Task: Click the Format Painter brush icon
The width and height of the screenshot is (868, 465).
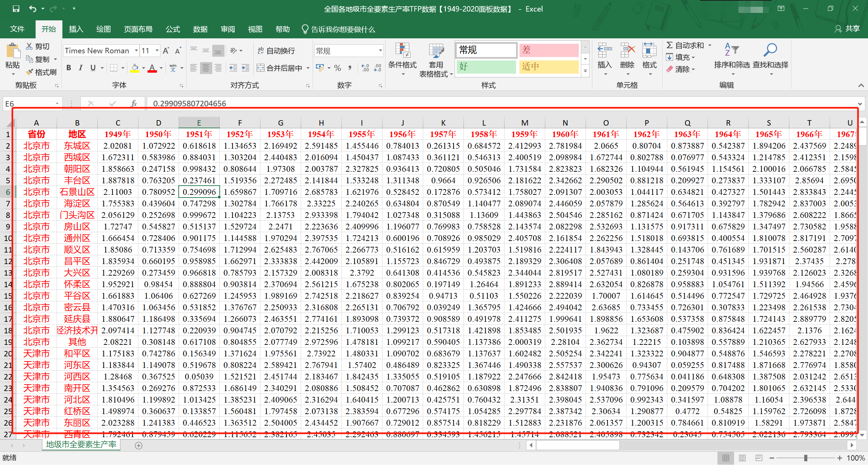Action: coord(30,72)
